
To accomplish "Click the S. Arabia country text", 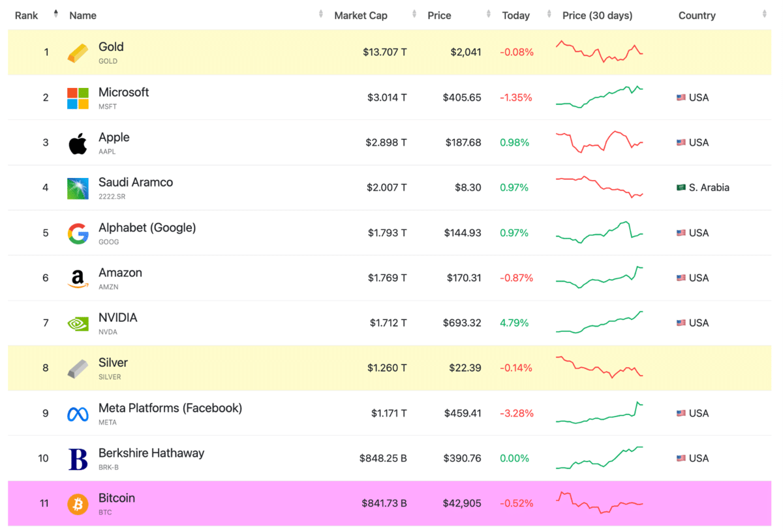I will [x=709, y=188].
